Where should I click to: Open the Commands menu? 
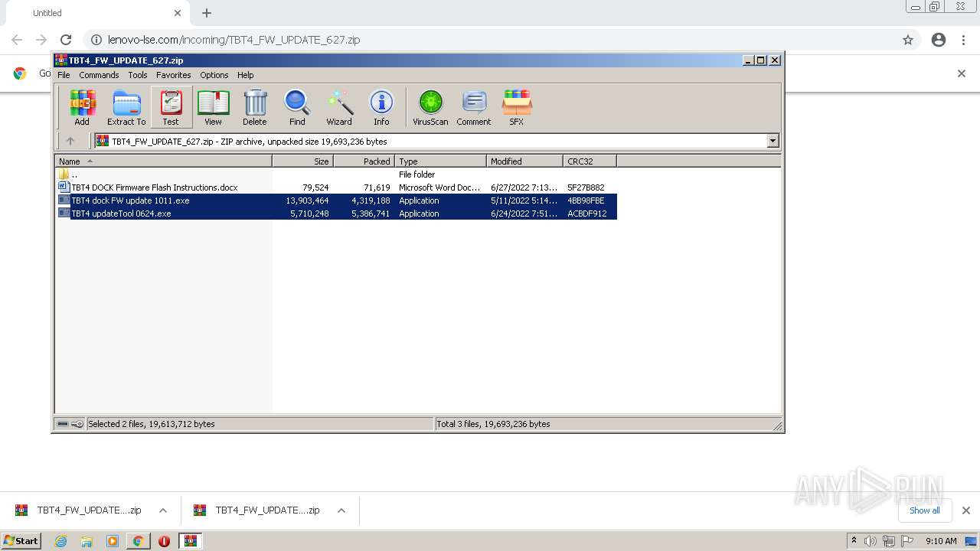99,75
